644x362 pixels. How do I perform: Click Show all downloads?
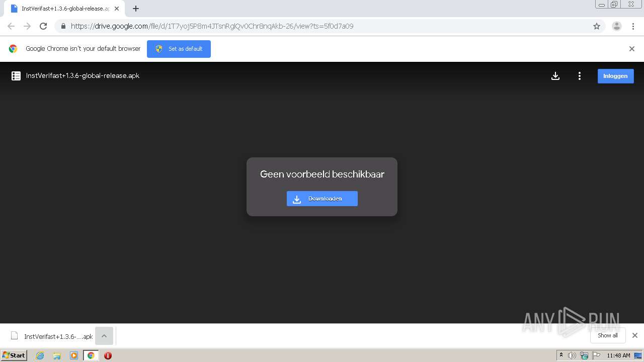[x=608, y=335]
